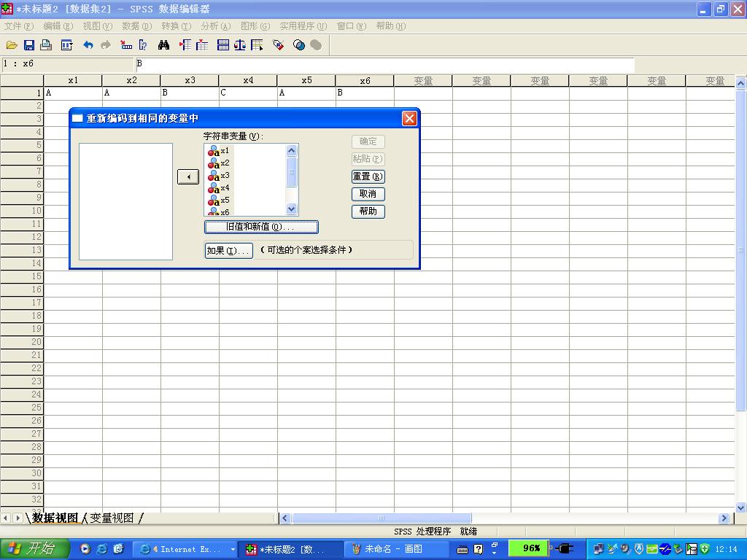Save the dataset using floppy disk icon
This screenshot has height=560, width=747.
[x=29, y=45]
